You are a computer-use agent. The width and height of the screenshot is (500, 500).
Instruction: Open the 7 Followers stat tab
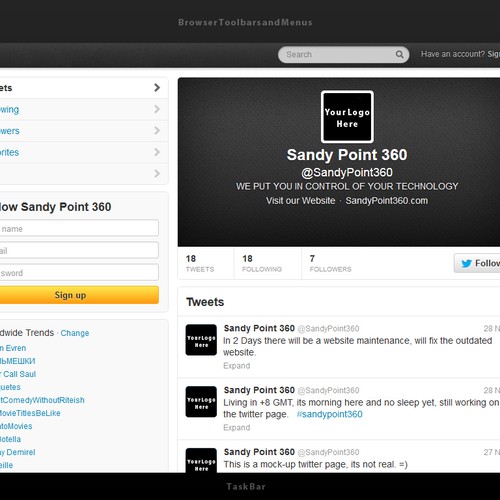pyautogui.click(x=330, y=263)
